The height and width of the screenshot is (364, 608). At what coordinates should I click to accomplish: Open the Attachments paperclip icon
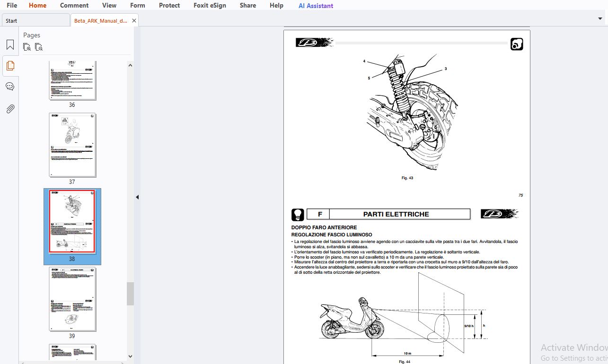[10, 109]
